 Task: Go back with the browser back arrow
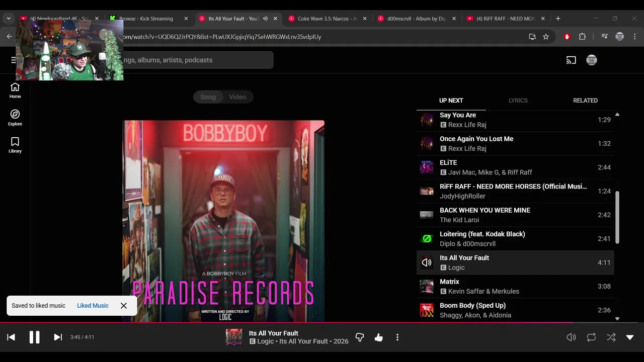click(x=9, y=37)
